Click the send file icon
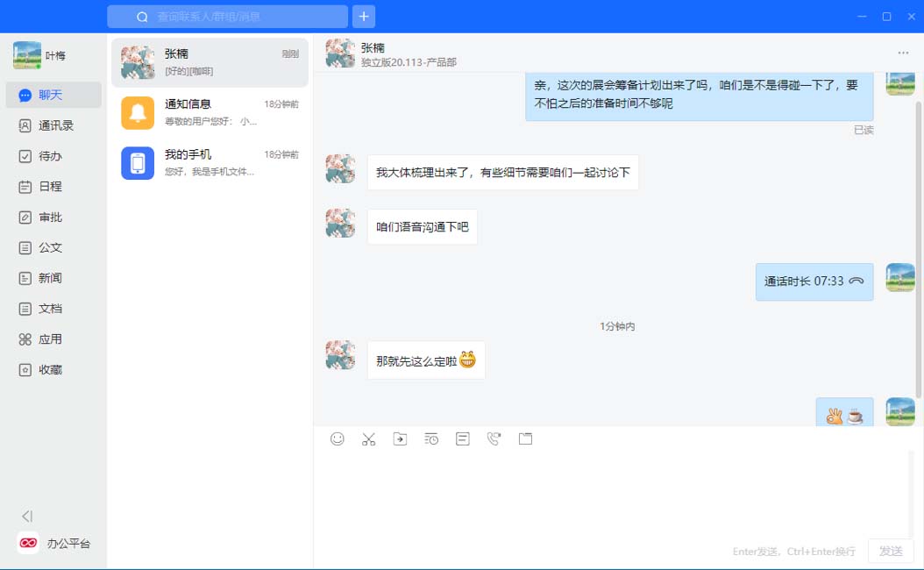Viewport: 924px width, 570px height. 400,439
